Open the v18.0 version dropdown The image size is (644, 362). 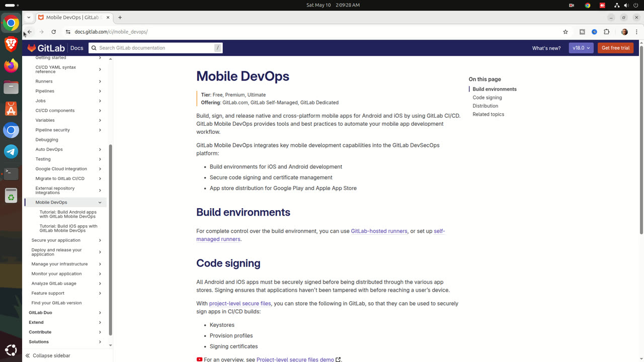coord(581,48)
